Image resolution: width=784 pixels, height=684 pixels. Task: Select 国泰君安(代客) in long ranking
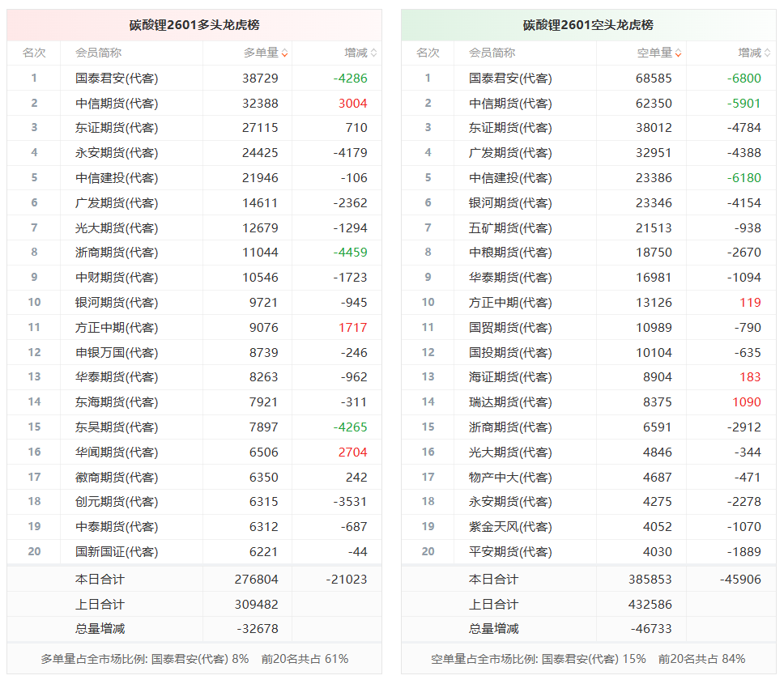coord(117,79)
